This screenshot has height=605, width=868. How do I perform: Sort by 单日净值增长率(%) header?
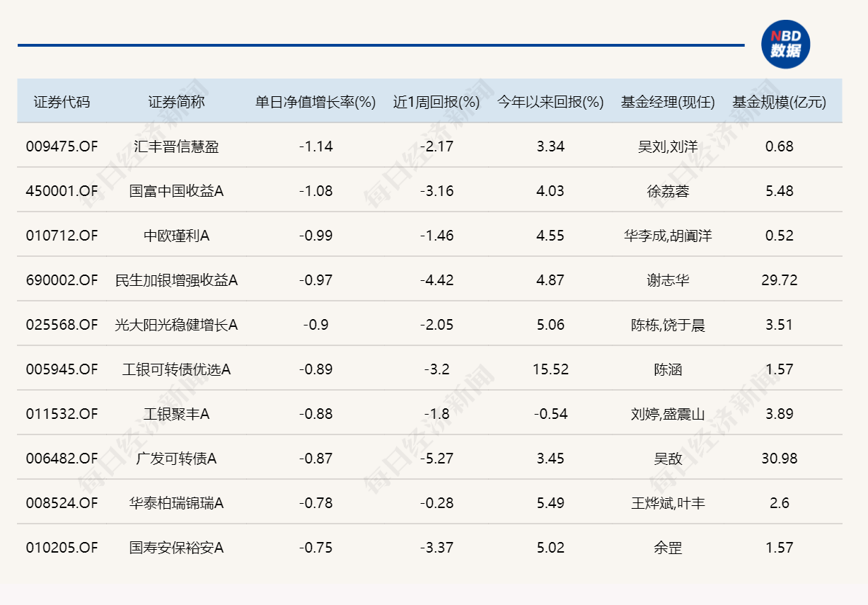315,102
